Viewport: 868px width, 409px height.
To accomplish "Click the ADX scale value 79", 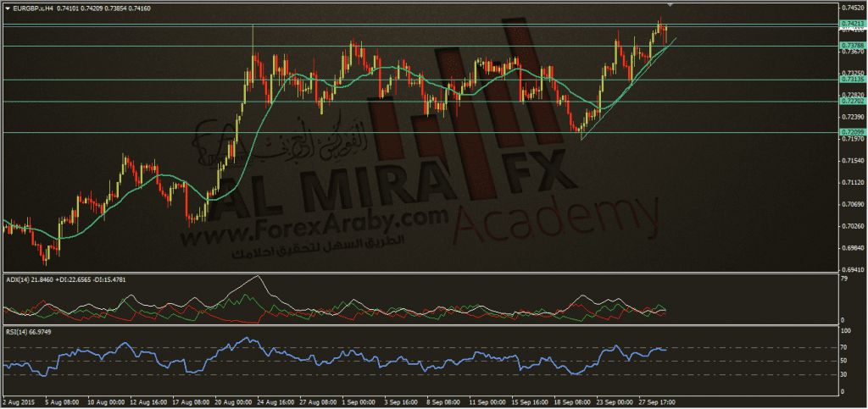I will point(845,279).
